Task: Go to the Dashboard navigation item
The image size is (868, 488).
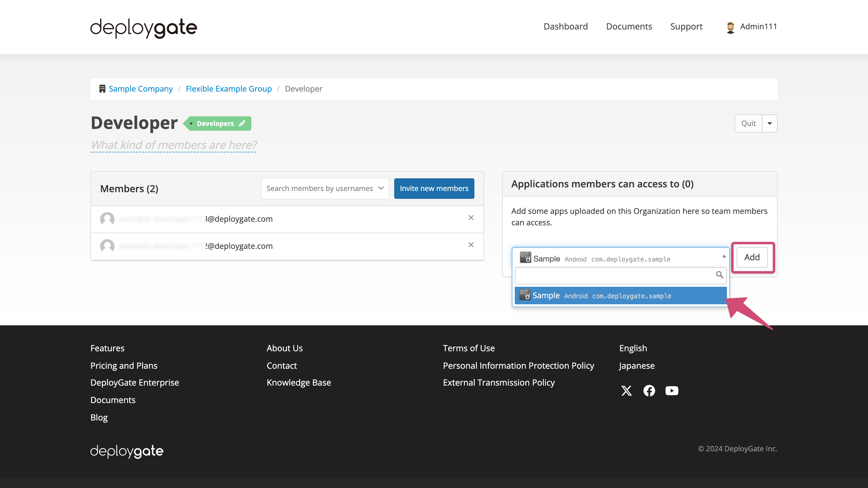Action: click(565, 27)
